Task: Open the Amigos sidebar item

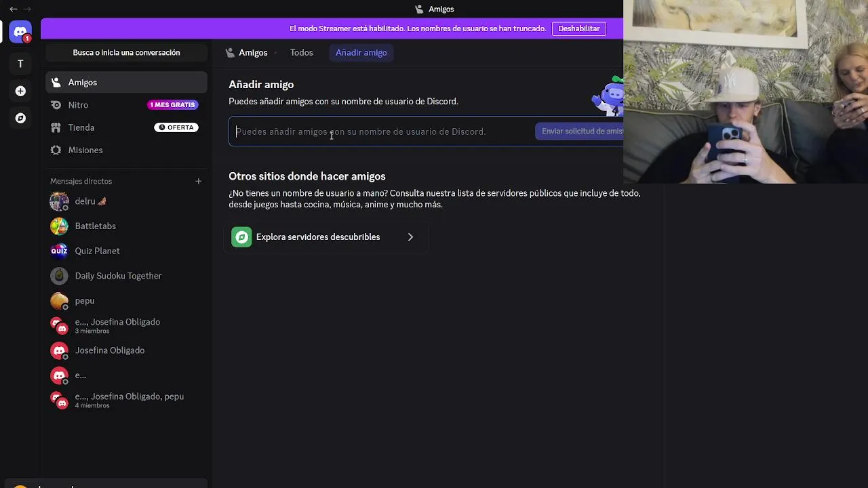Action: point(127,82)
